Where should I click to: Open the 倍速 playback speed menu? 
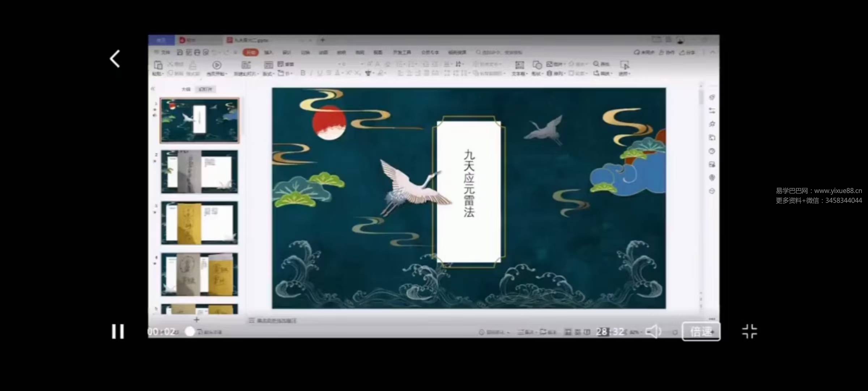pyautogui.click(x=701, y=331)
